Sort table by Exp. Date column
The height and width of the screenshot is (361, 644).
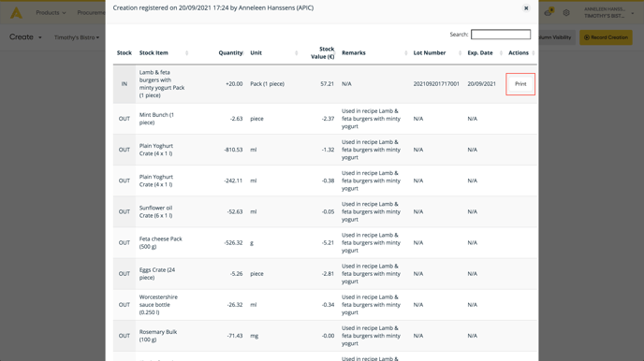485,53
